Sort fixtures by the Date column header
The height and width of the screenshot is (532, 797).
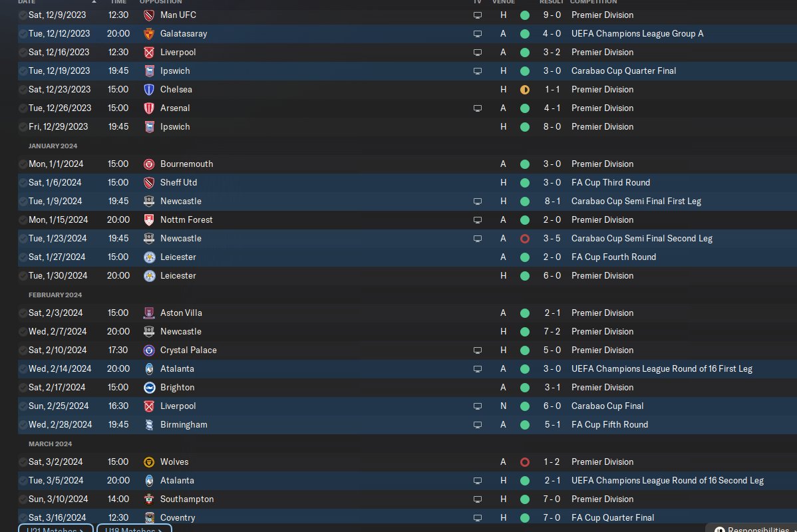coord(27,2)
